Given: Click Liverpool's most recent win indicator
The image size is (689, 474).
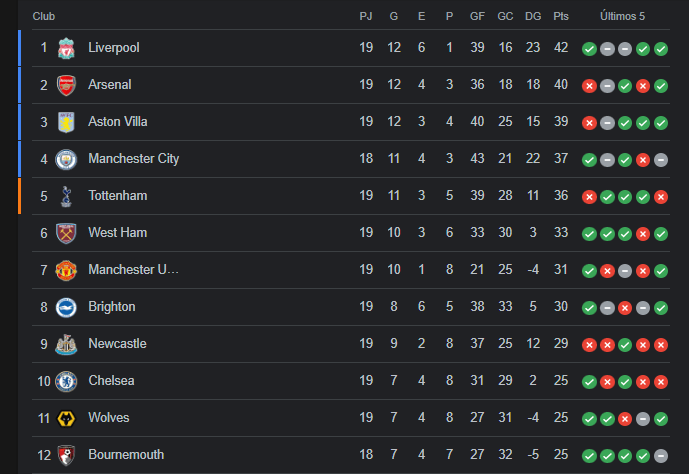Looking at the screenshot, I should tap(661, 49).
